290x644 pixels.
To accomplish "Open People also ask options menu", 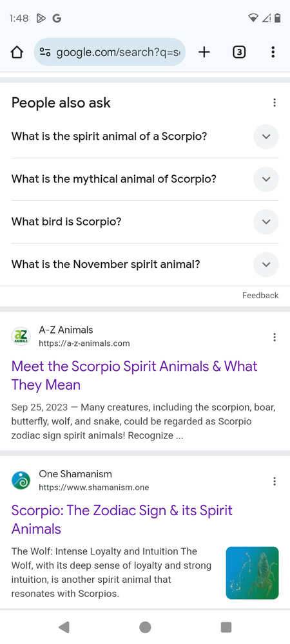I will click(275, 102).
